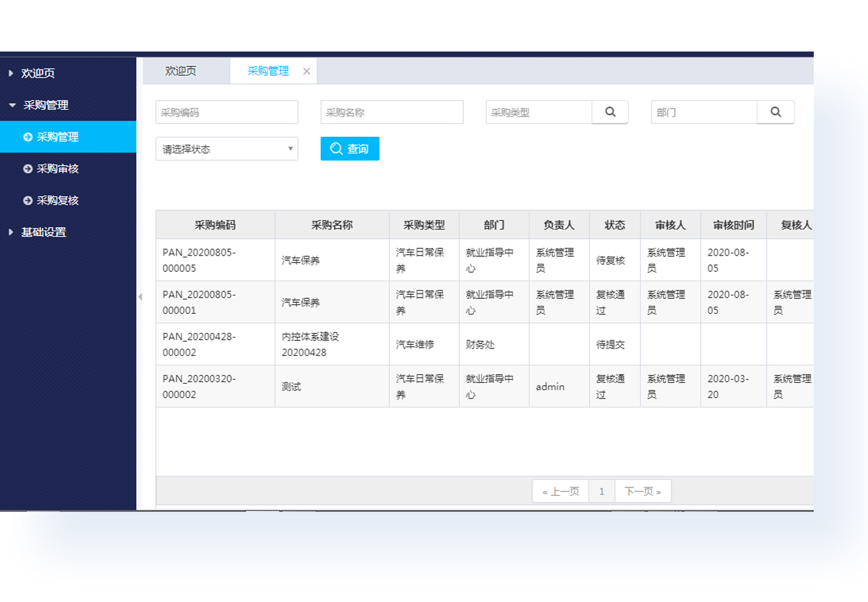Collapse the sidebar using the splitter arrow
This screenshot has width=868, height=602.
[140, 297]
